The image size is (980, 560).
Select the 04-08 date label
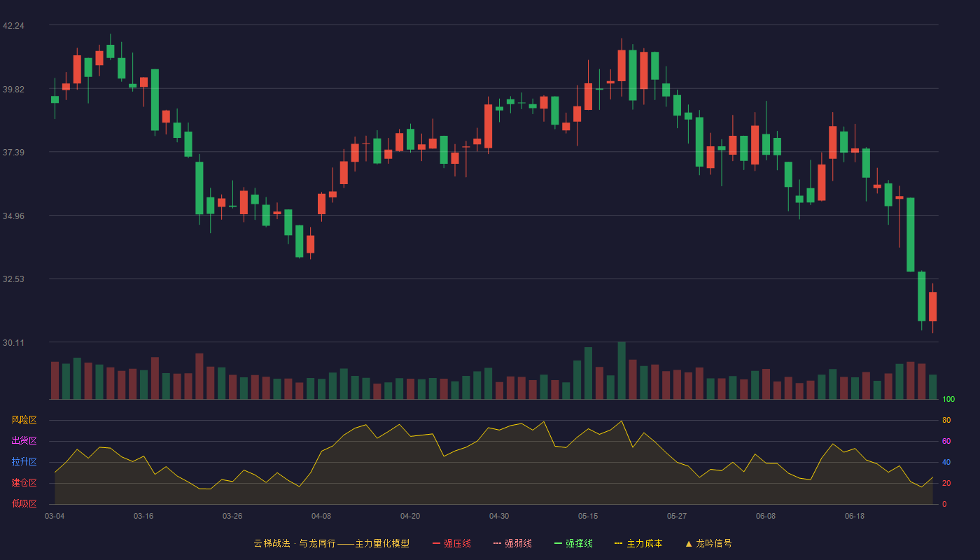click(321, 516)
